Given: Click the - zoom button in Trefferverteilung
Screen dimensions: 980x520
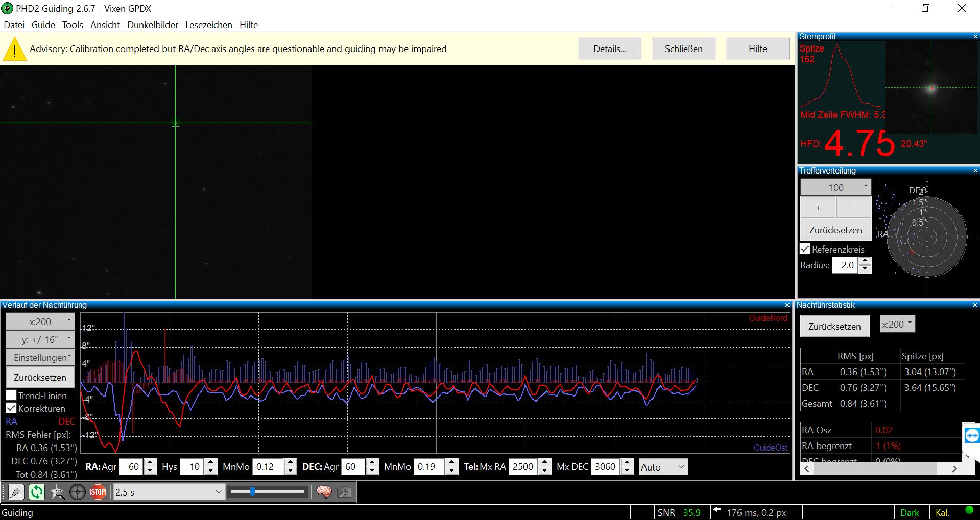Looking at the screenshot, I should point(853,208).
